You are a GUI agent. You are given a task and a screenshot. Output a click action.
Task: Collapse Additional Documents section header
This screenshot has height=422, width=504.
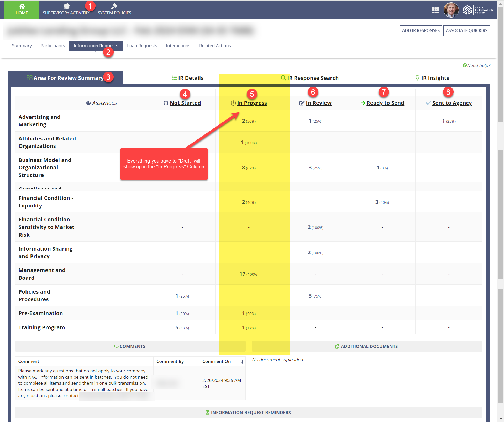pyautogui.click(x=367, y=346)
